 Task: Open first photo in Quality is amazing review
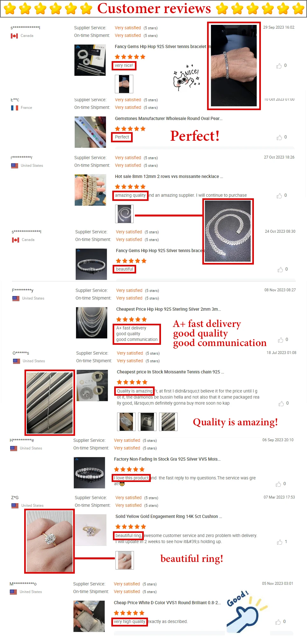(126, 422)
